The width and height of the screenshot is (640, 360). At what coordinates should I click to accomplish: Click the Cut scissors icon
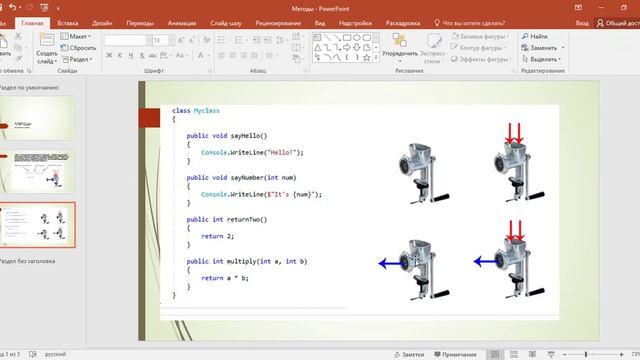[18, 36]
